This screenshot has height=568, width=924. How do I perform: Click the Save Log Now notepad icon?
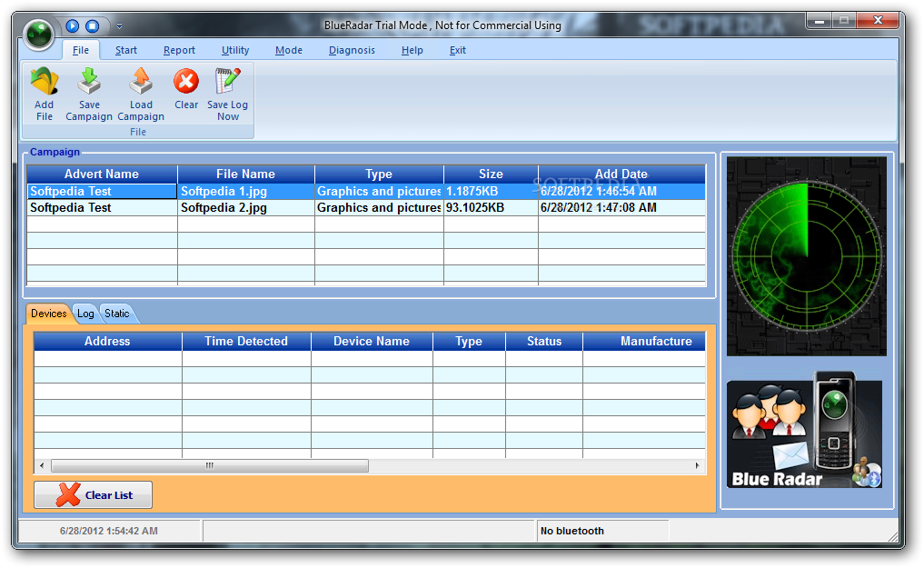[227, 81]
